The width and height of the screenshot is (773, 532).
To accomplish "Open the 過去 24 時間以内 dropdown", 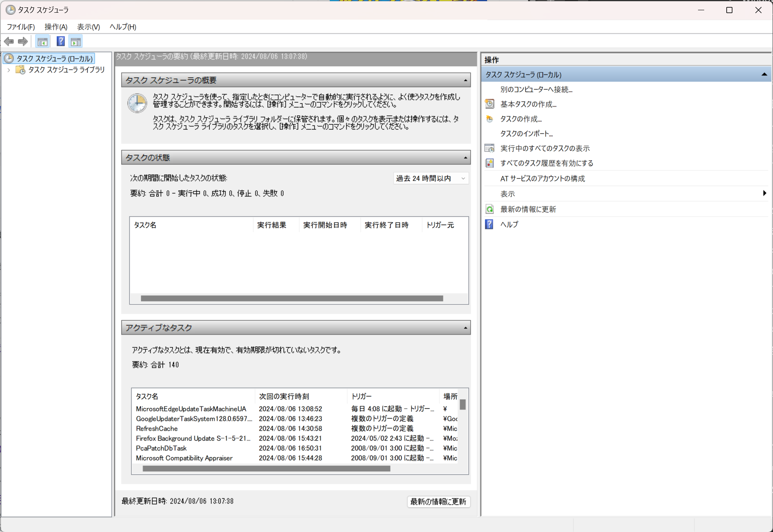I will [430, 178].
